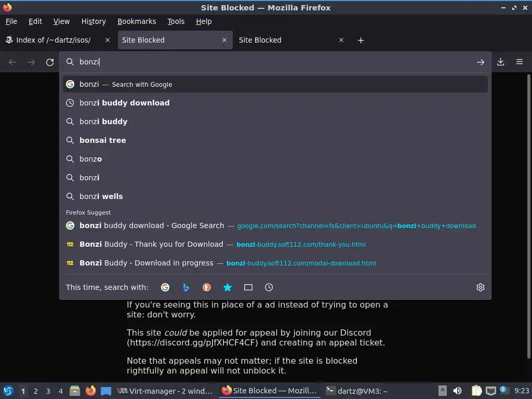Select 'bonzi buddy download' history suggestion
The image size is (532, 399).
(x=275, y=103)
